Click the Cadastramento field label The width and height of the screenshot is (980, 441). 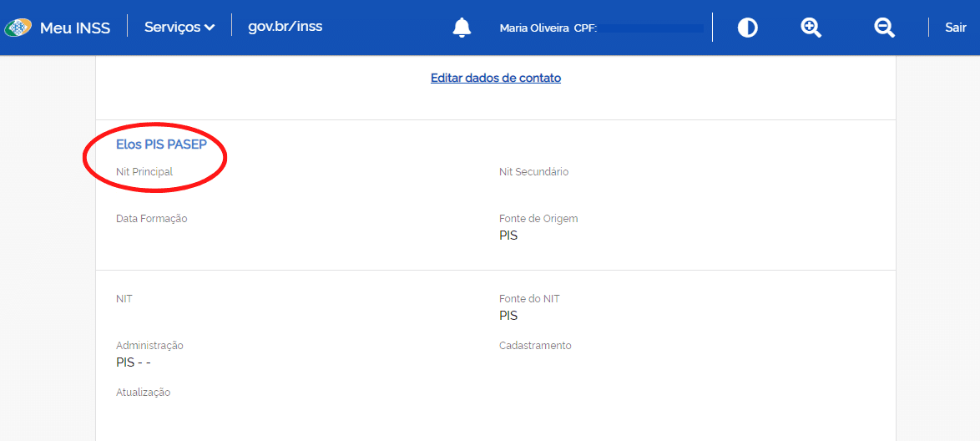tap(535, 345)
